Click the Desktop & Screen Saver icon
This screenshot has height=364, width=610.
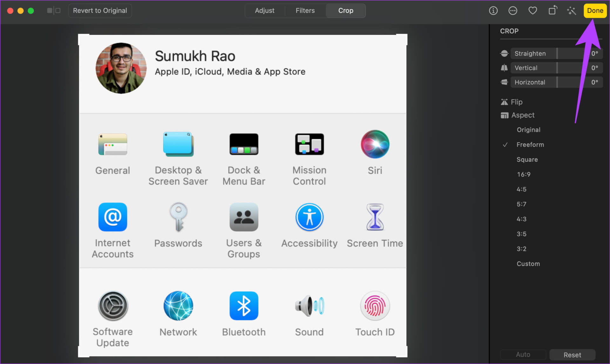pos(178,144)
